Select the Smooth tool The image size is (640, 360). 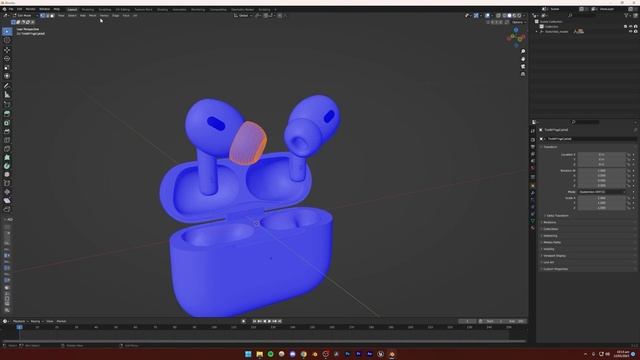point(7,174)
